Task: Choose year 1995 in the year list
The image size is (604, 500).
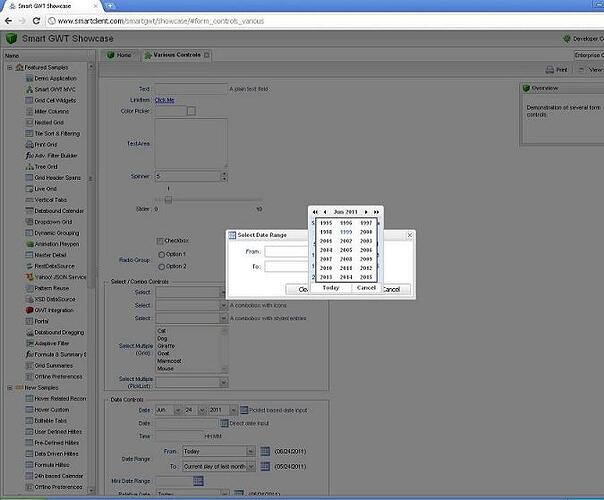Action: point(326,223)
